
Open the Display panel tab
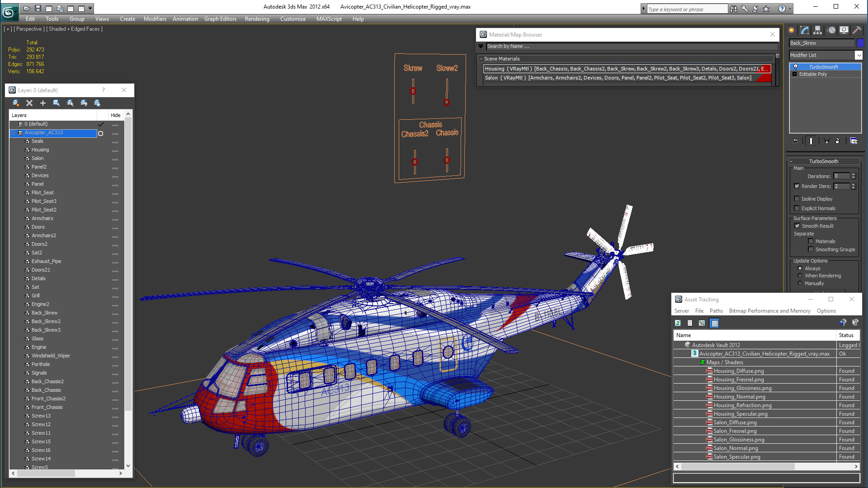click(844, 30)
